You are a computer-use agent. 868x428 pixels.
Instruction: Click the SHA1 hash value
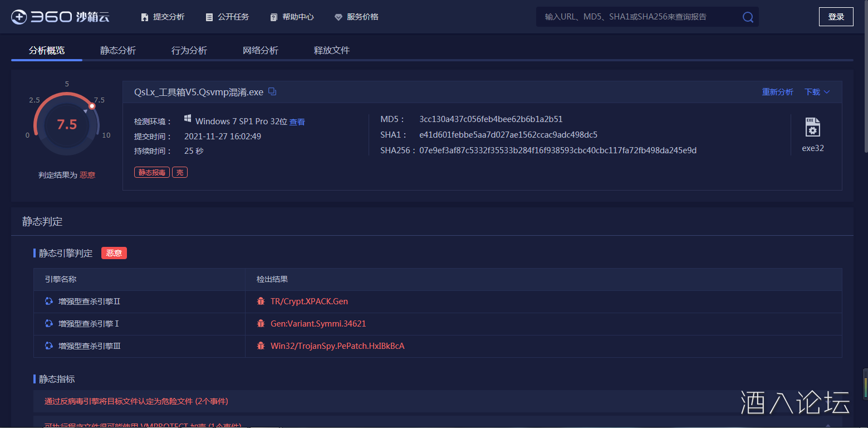click(x=508, y=135)
